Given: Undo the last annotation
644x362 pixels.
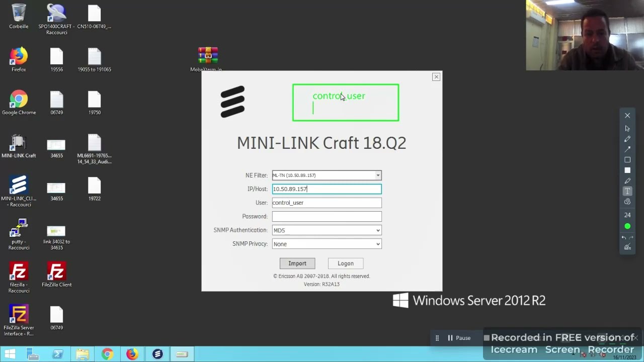Looking at the screenshot, I should tap(624, 237).
